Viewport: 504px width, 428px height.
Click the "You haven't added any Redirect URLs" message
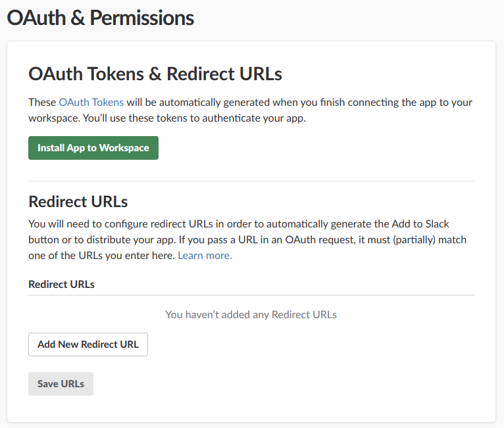click(x=251, y=314)
